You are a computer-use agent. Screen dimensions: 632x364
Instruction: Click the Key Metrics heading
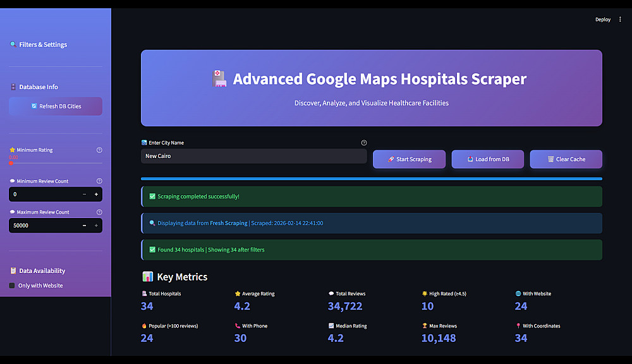point(182,277)
